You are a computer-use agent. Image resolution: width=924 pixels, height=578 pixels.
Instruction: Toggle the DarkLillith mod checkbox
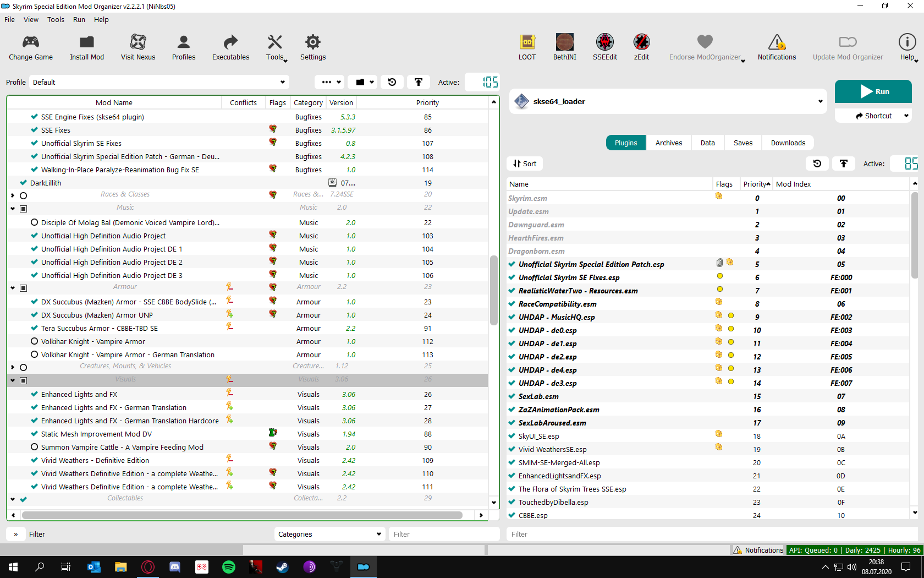point(23,183)
